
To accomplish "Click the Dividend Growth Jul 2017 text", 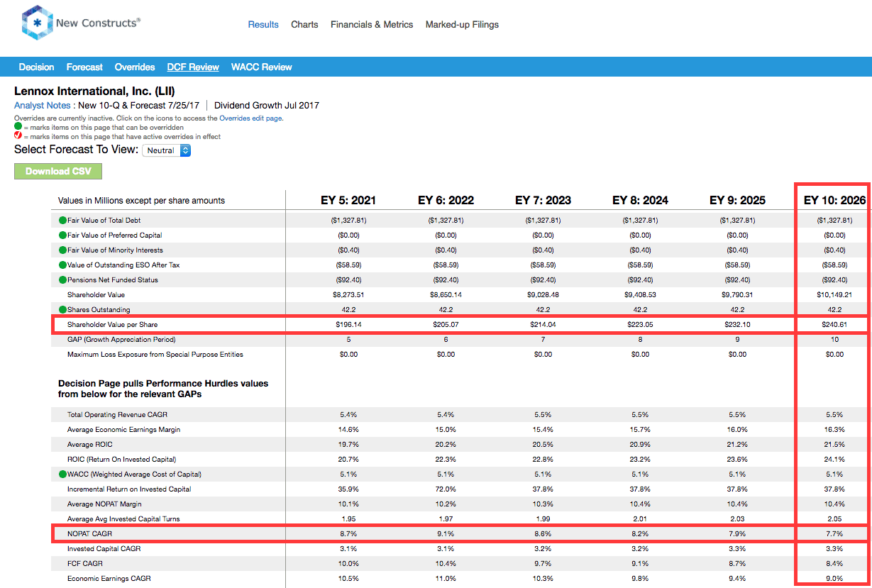I will (267, 106).
